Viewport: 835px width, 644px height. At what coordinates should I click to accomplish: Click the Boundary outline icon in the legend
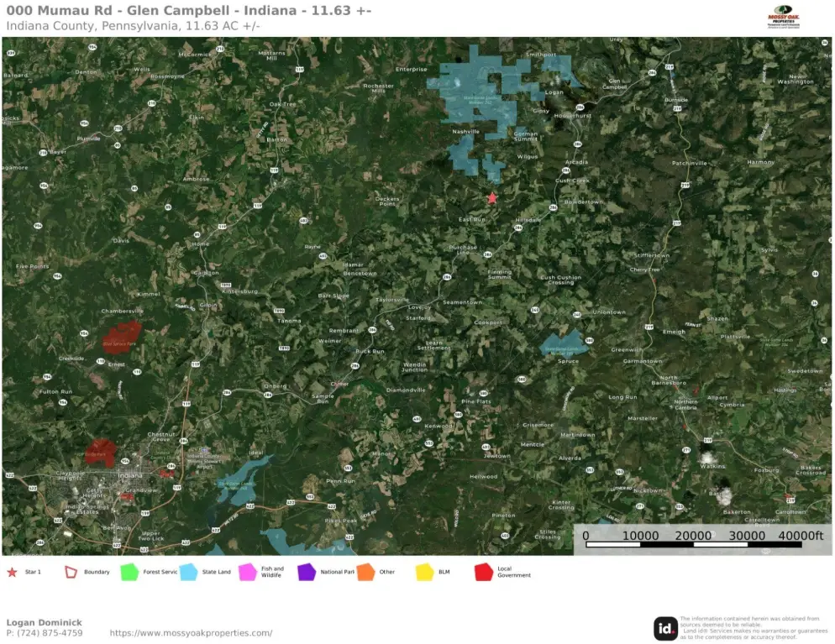tap(71, 572)
